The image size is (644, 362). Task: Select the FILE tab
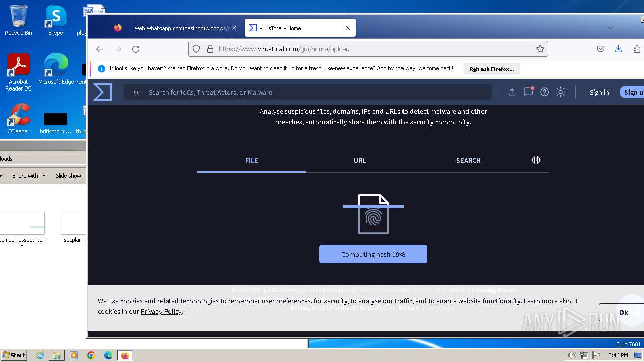click(252, 161)
